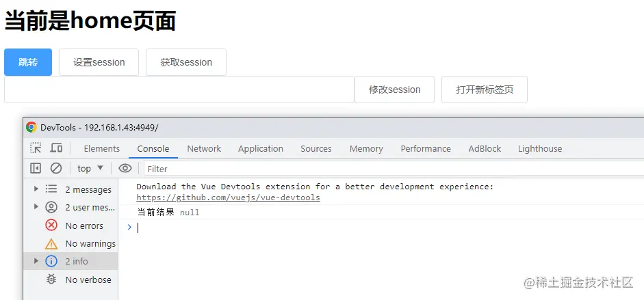Click the blue 跳转 button

28,62
